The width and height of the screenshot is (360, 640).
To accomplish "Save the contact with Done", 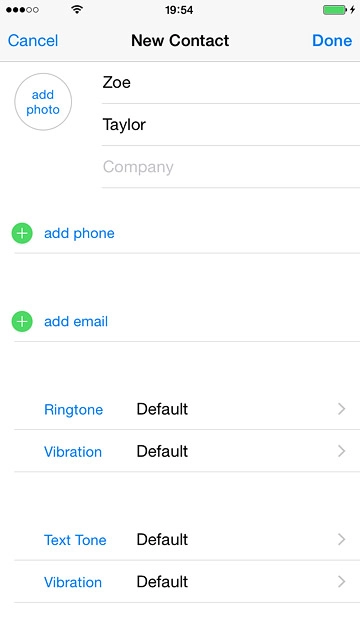I will click(332, 40).
